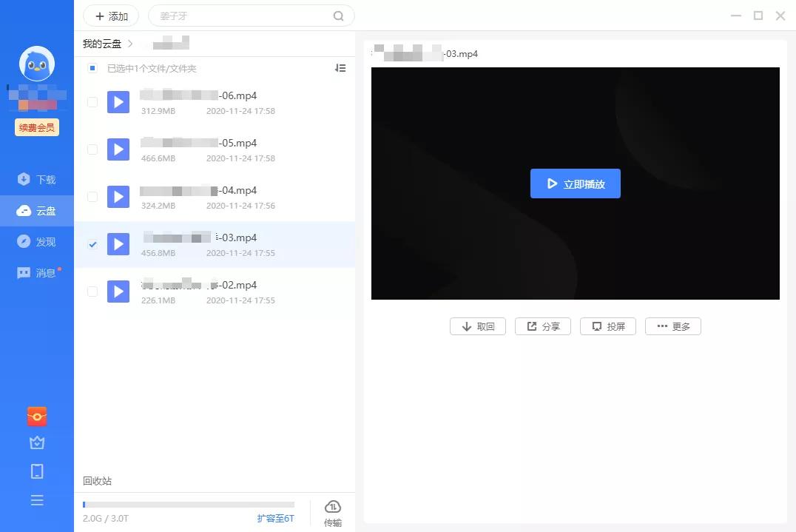Click the 扩容至6T expand storage link

click(276, 518)
